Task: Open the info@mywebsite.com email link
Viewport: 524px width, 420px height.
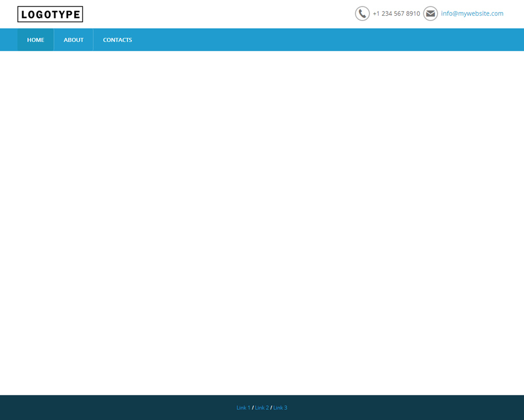Action: coord(472,14)
